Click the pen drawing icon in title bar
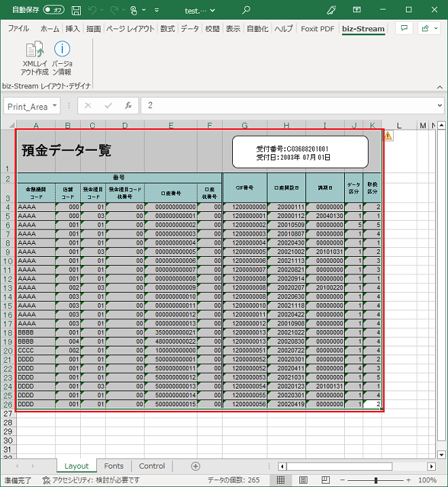The width and height of the screenshot is (448, 487). pos(331,10)
